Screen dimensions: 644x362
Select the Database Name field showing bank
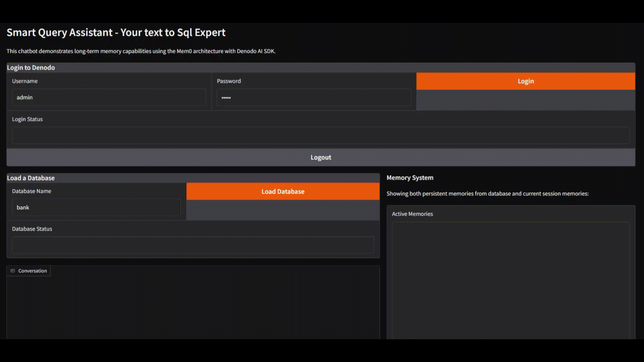click(x=96, y=207)
